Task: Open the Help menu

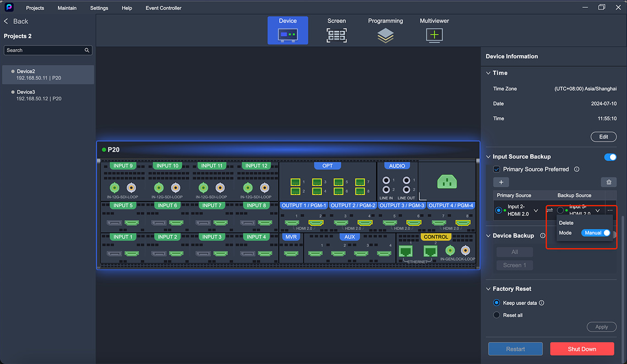Action: [x=127, y=8]
